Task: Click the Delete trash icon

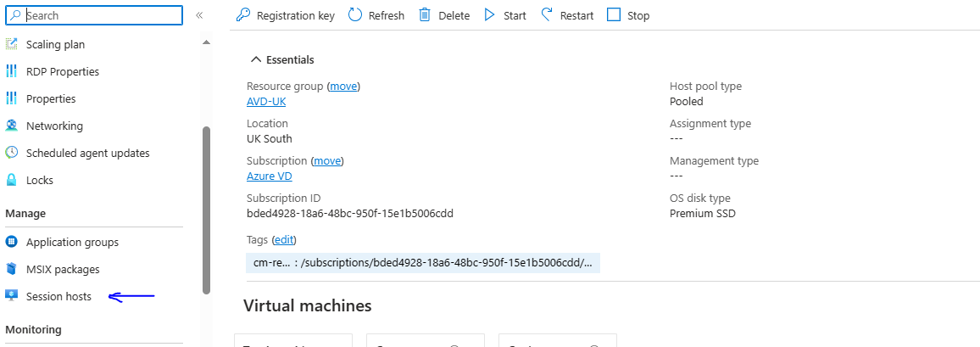Action: [x=425, y=15]
